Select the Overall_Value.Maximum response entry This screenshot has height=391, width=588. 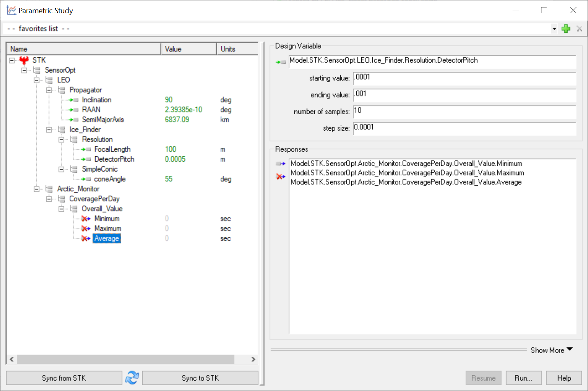407,173
